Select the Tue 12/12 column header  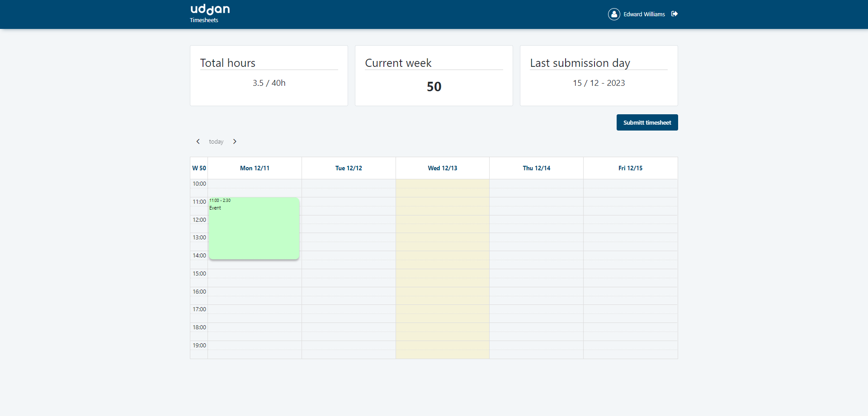(349, 168)
